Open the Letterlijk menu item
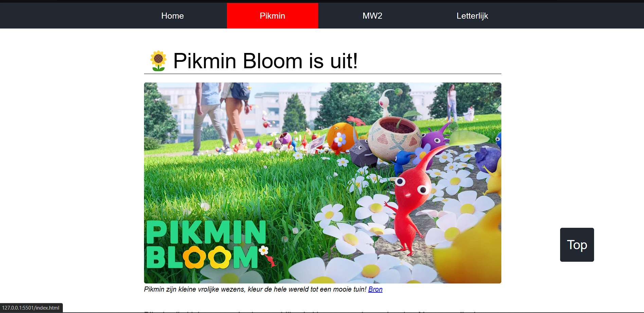 472,16
